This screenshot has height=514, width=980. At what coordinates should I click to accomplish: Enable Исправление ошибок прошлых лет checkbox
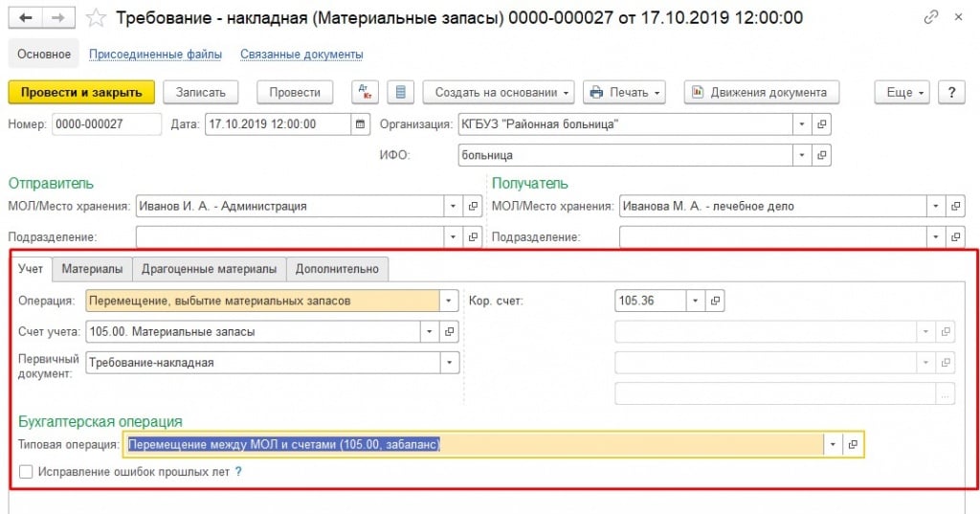26,471
